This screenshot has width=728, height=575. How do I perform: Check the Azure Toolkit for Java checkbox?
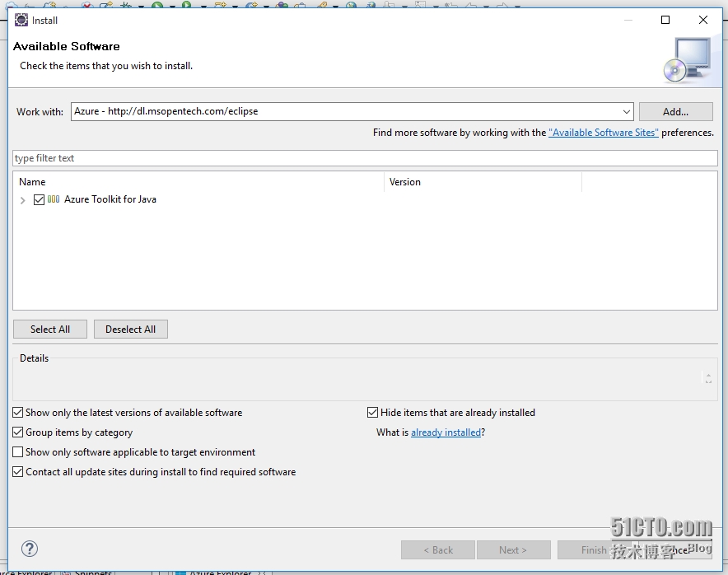pos(39,199)
